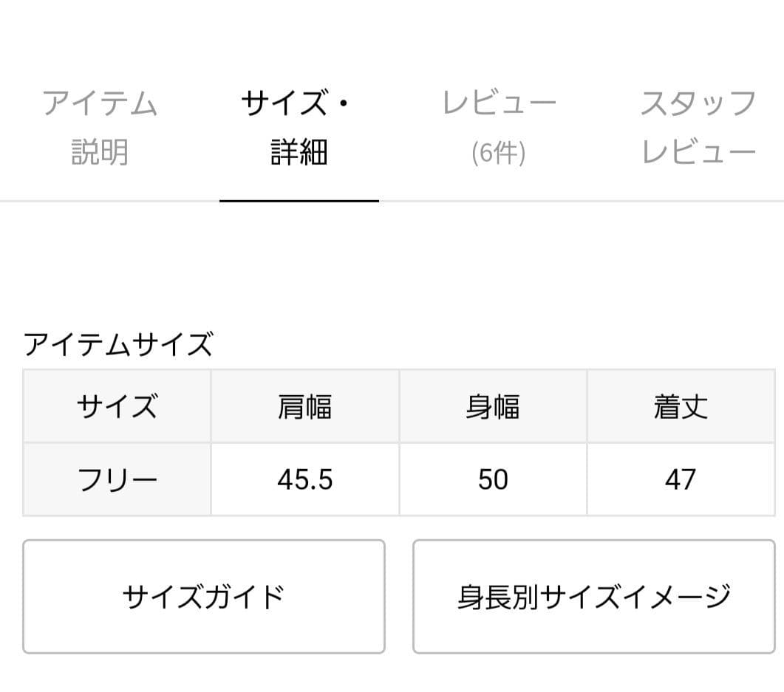The height and width of the screenshot is (692, 784).
Task: Open the レビュー (6件) tab
Action: 500,127
